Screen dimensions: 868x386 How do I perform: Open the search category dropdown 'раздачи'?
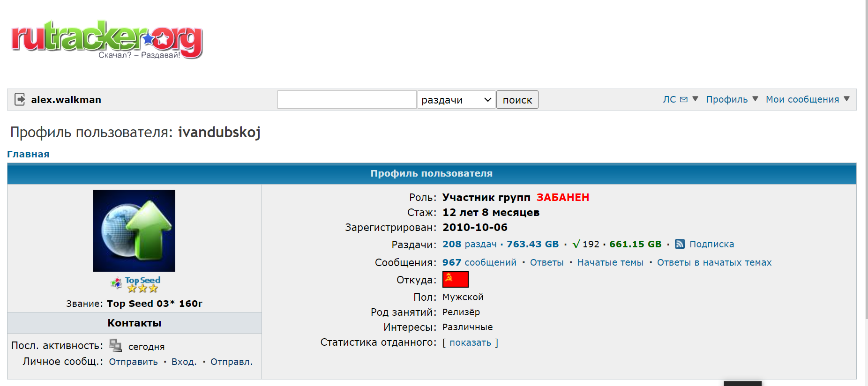(x=456, y=100)
